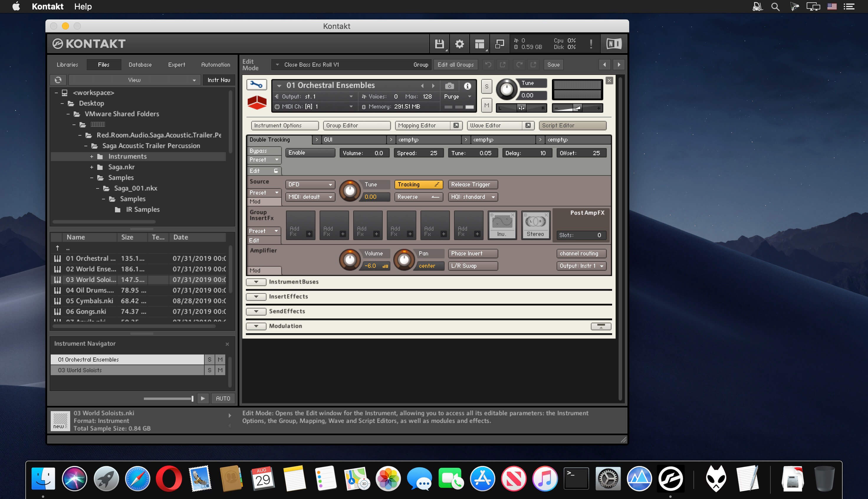Open Opera browser in the Dock
The height and width of the screenshot is (499, 868).
[x=169, y=478]
